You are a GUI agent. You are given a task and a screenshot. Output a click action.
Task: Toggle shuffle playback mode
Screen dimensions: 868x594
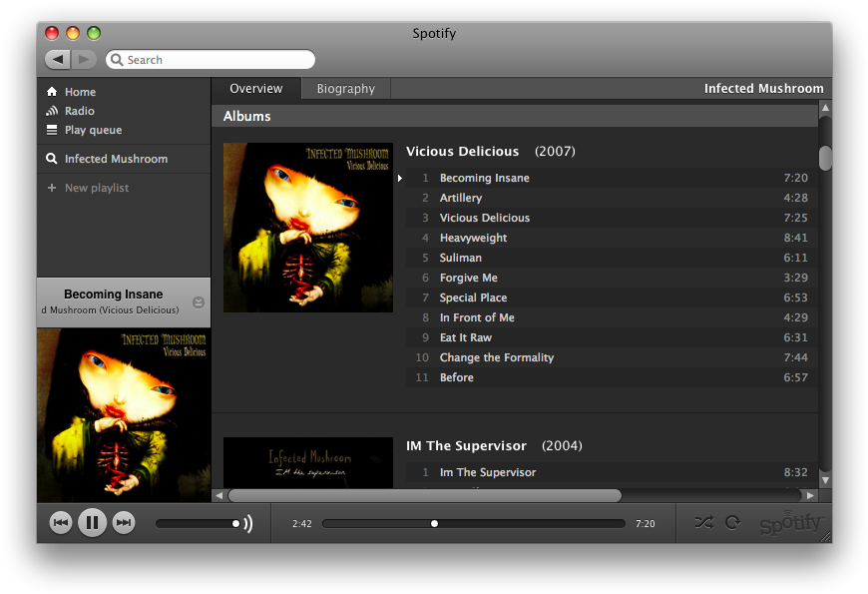point(703,522)
